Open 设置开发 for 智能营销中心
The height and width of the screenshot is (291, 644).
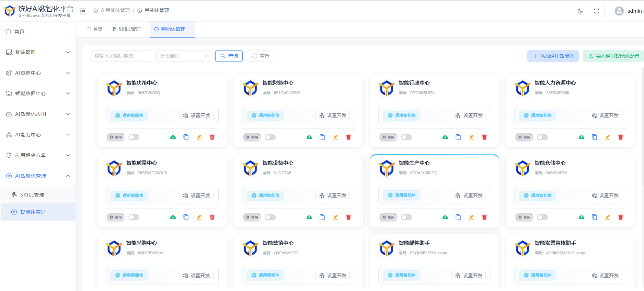tap(333, 276)
